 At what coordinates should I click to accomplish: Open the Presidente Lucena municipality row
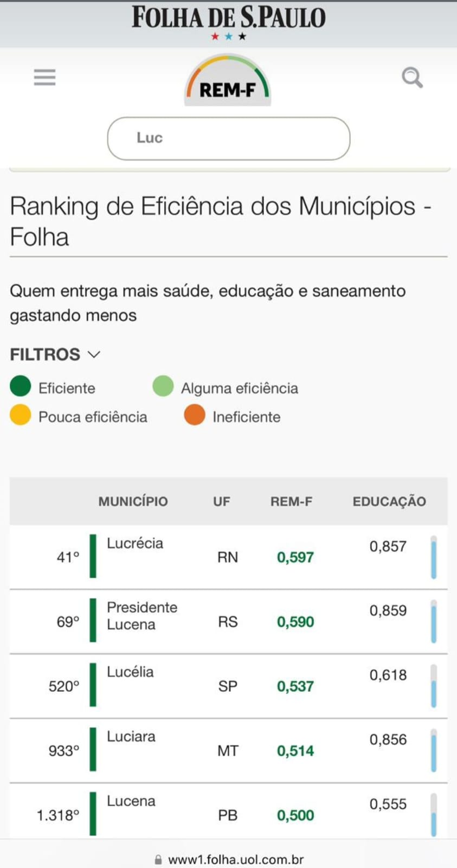(x=228, y=621)
